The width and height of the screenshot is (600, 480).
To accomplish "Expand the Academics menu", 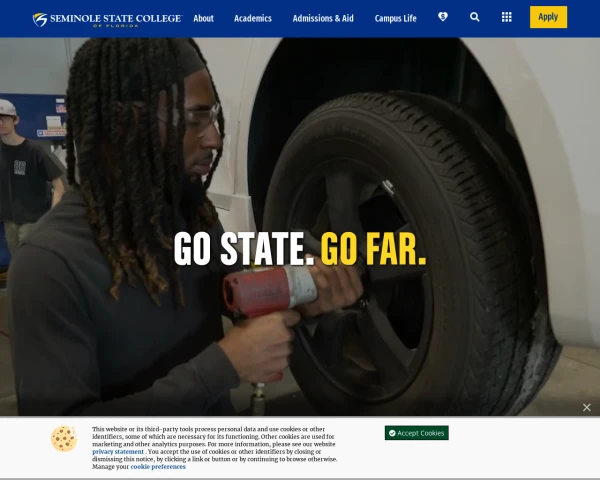I will [x=253, y=18].
